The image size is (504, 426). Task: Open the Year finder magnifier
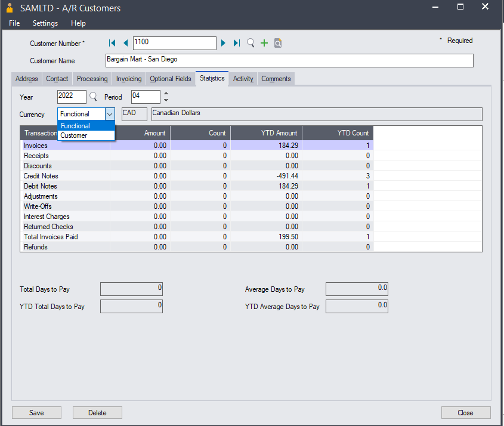click(93, 97)
